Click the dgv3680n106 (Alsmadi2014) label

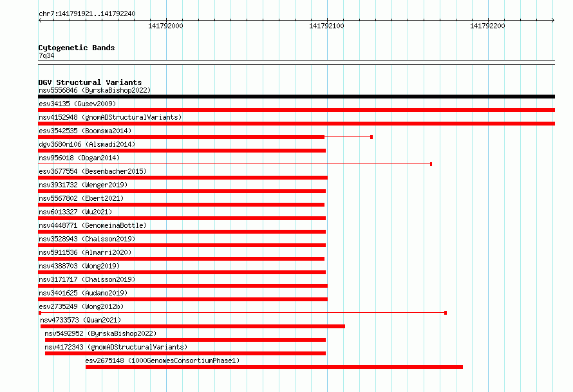pyautogui.click(x=87, y=144)
